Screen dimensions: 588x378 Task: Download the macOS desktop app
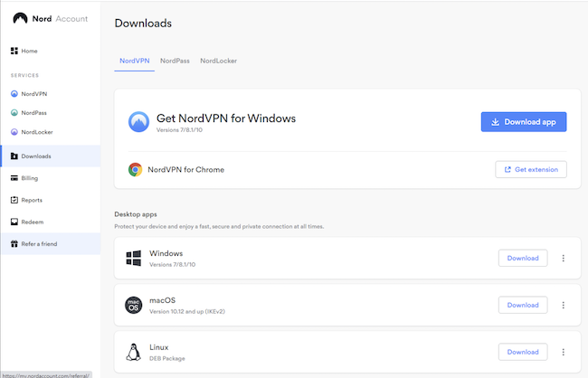pos(523,306)
